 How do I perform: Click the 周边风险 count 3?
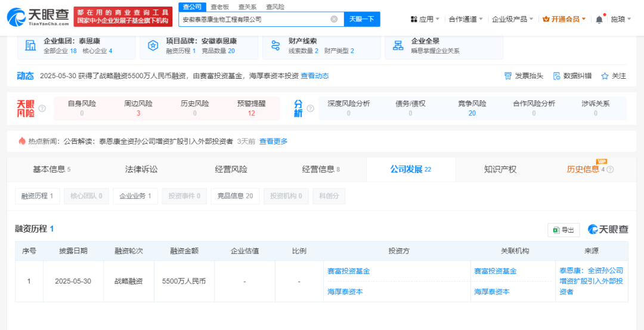(x=138, y=113)
